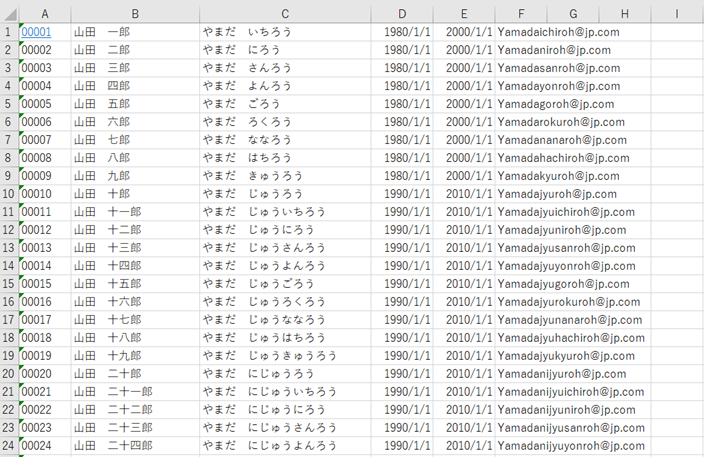Image resolution: width=704 pixels, height=457 pixels.
Task: Select the name cell 山田 十四郎
Action: (x=135, y=266)
